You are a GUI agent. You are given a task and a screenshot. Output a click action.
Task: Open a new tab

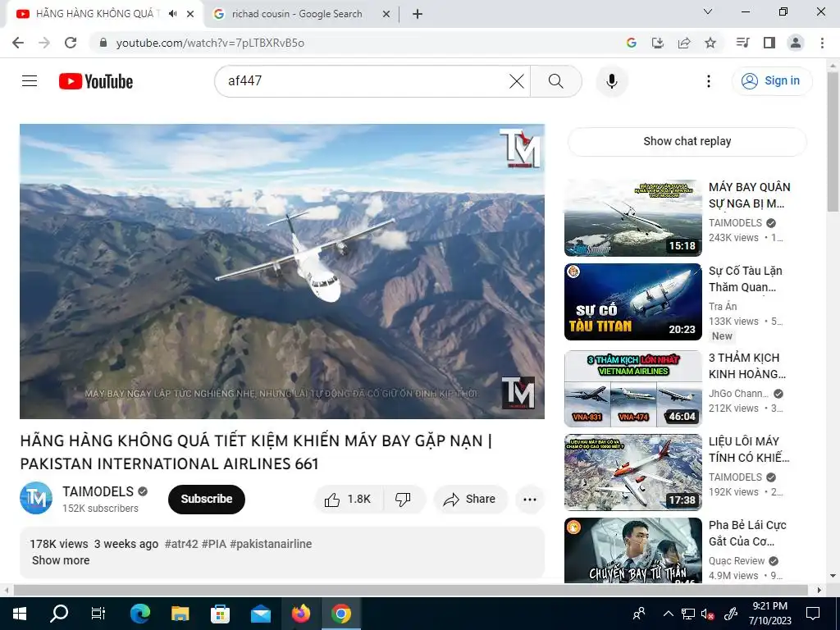coord(418,14)
